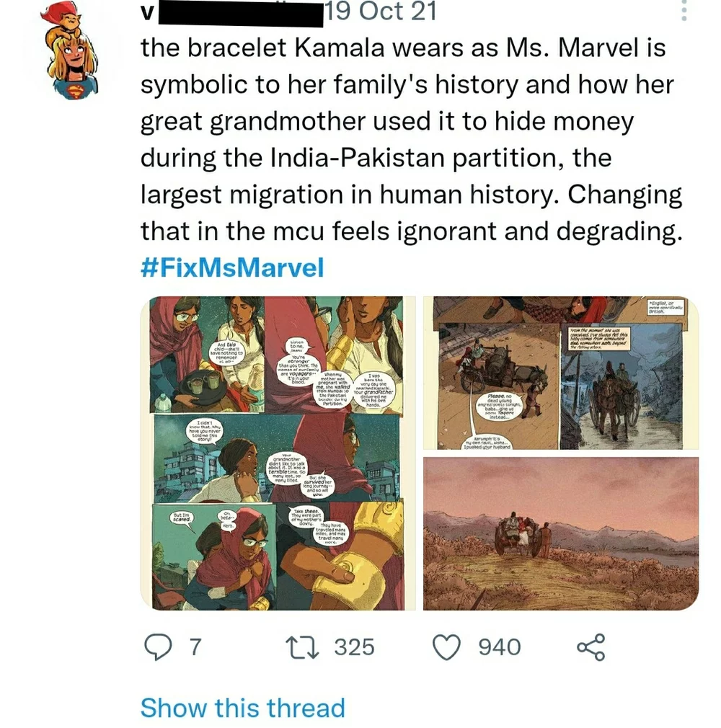The image size is (721, 728).
Task: Click the blue building panel in left comic
Action: point(195,459)
